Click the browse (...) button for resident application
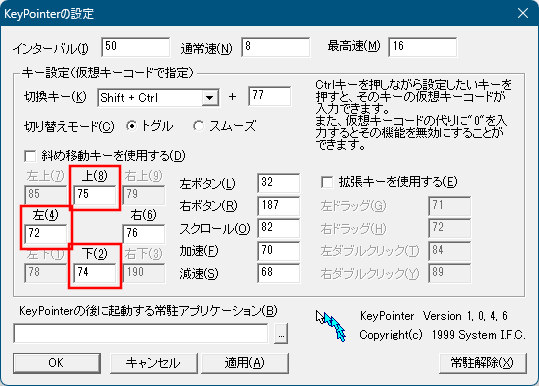The width and height of the screenshot is (539, 386). pos(281,334)
